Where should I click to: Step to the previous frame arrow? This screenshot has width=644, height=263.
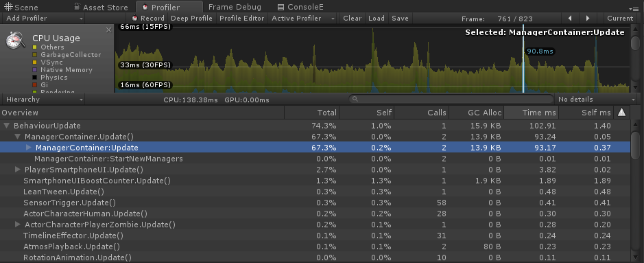(569, 18)
